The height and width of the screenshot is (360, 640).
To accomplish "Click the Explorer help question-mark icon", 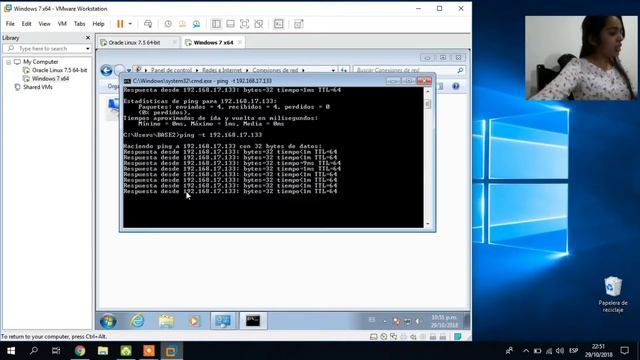I will 456,86.
